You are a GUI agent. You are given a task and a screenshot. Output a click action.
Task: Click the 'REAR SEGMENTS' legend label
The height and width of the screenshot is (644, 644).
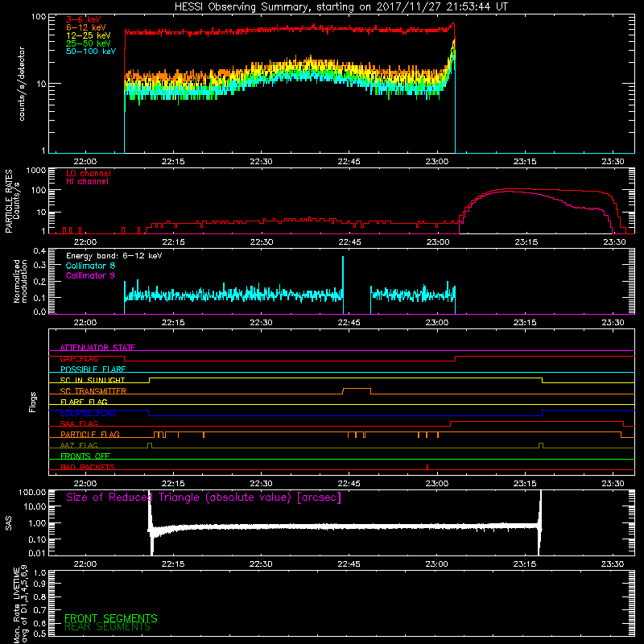tap(108, 627)
